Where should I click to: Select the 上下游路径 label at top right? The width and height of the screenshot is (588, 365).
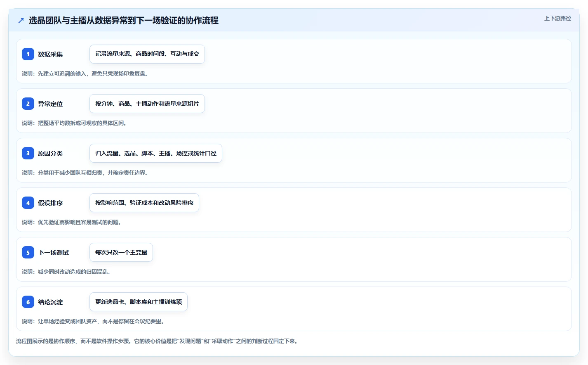click(557, 18)
